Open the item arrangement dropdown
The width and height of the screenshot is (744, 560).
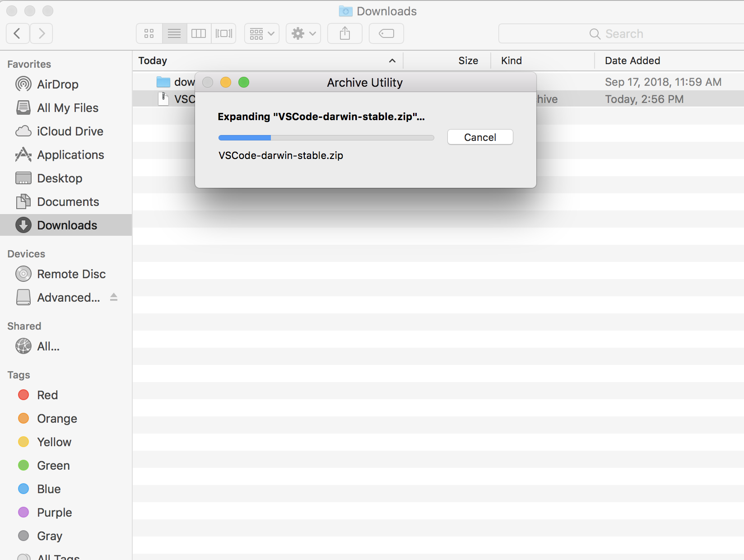262,33
